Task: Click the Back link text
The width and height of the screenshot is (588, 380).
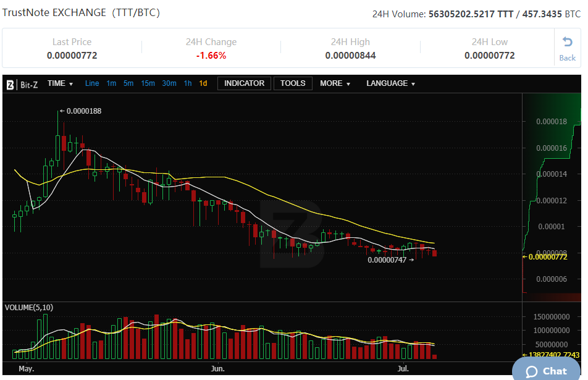Action: pos(568,57)
